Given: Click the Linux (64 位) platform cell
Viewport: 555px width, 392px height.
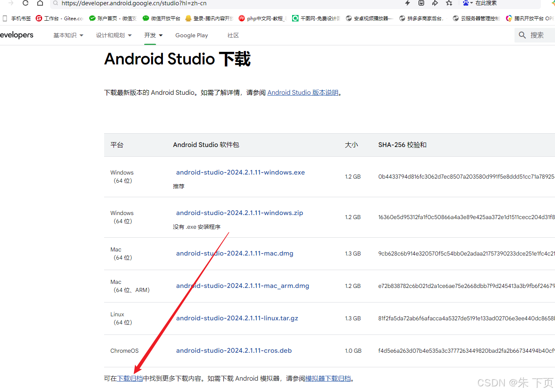Looking at the screenshot, I should tap(121, 318).
